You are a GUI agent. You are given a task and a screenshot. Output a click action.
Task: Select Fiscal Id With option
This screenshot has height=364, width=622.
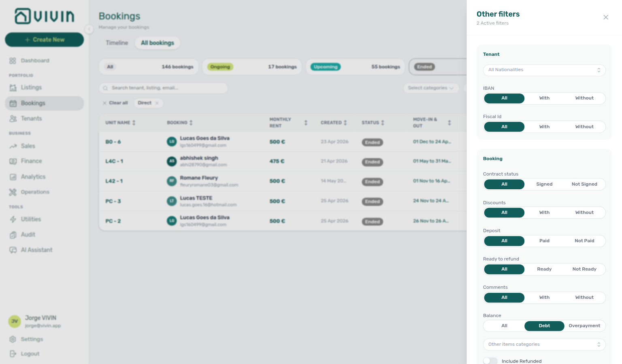[x=544, y=127]
